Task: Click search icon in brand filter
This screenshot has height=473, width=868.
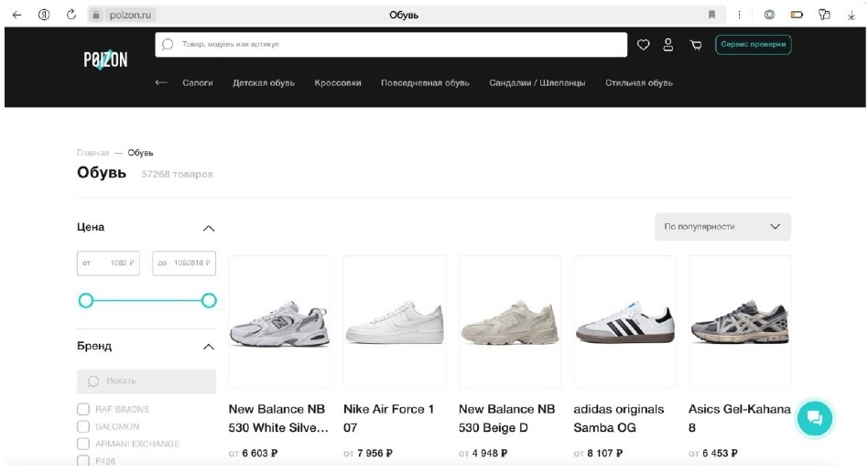Action: pos(93,382)
